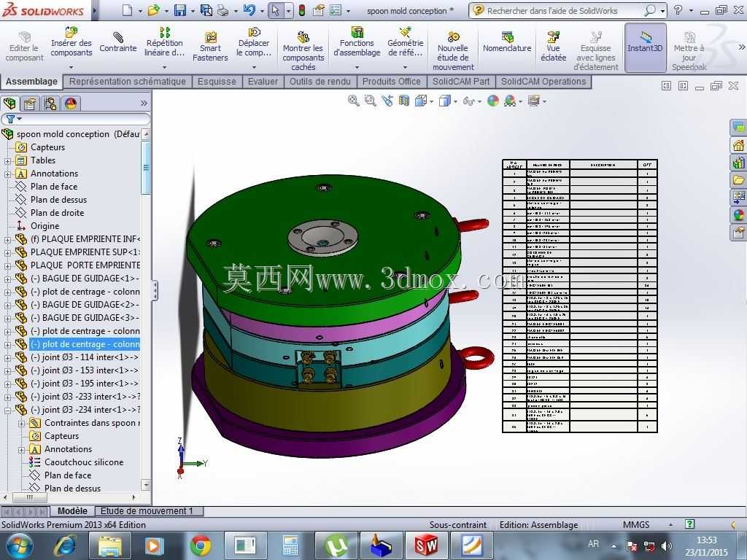
Task: Open PropertyManager tab icon
Action: pyautogui.click(x=29, y=104)
